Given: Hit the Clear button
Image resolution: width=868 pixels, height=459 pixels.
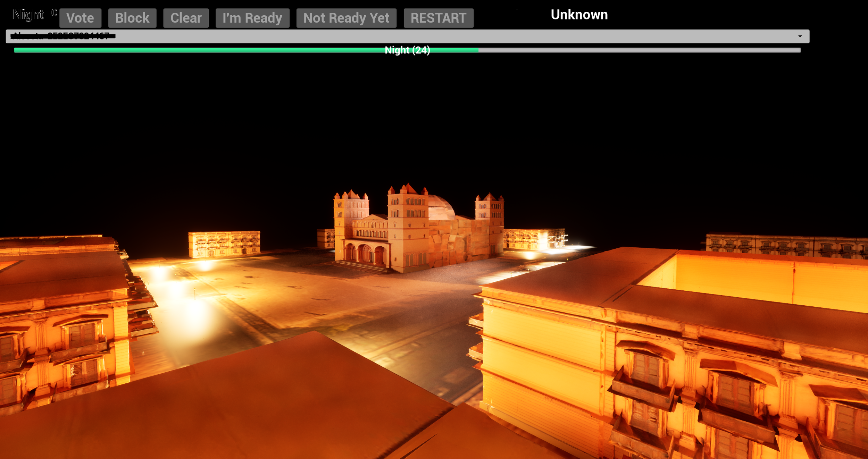Looking at the screenshot, I should tap(186, 18).
